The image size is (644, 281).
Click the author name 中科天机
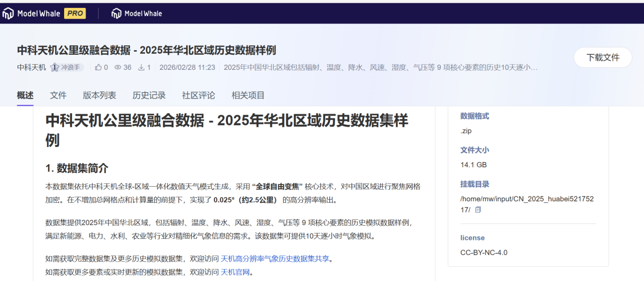[x=31, y=67]
